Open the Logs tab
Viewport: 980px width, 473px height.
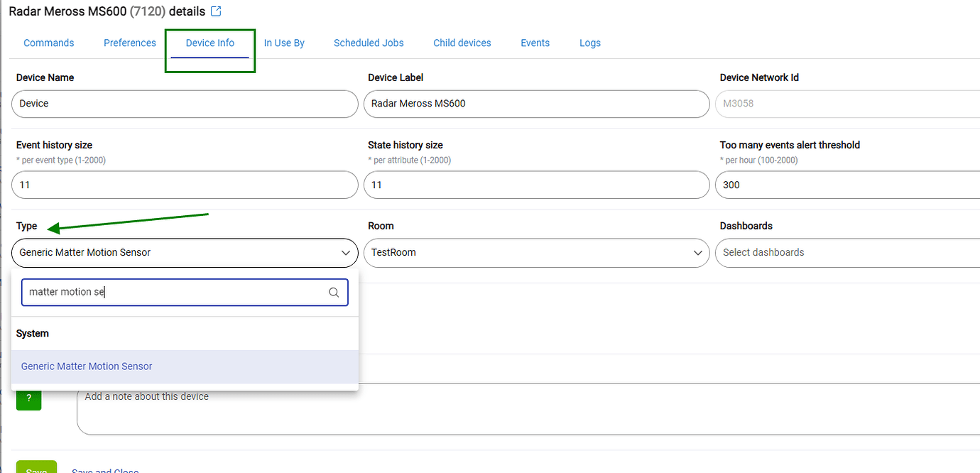click(589, 43)
